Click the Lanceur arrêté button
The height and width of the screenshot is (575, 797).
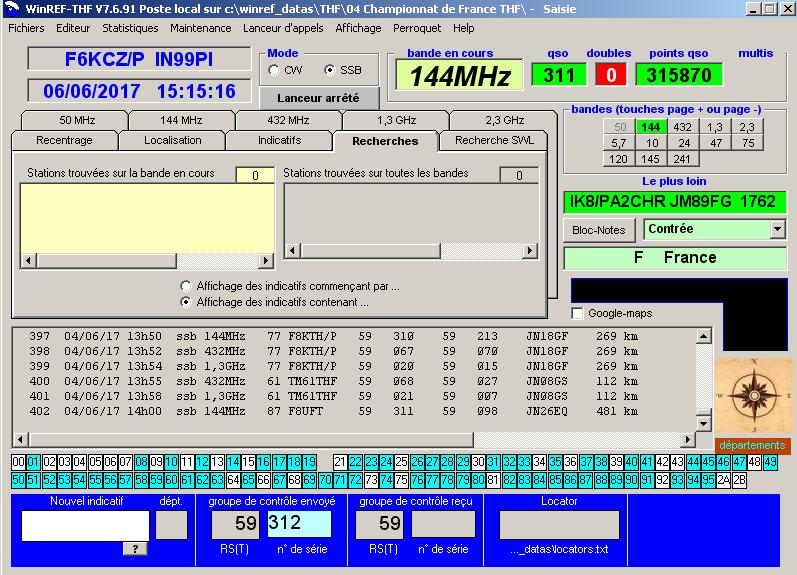coord(319,98)
